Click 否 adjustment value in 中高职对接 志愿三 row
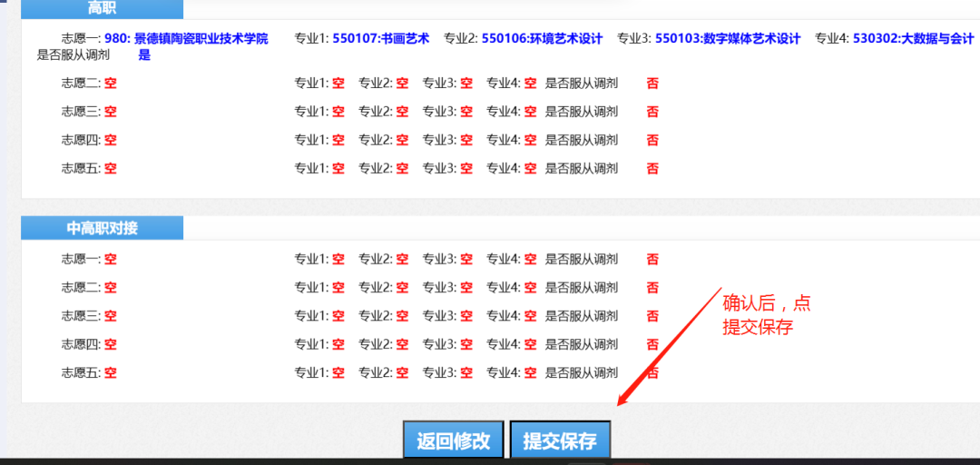Image resolution: width=980 pixels, height=465 pixels. pyautogui.click(x=652, y=315)
